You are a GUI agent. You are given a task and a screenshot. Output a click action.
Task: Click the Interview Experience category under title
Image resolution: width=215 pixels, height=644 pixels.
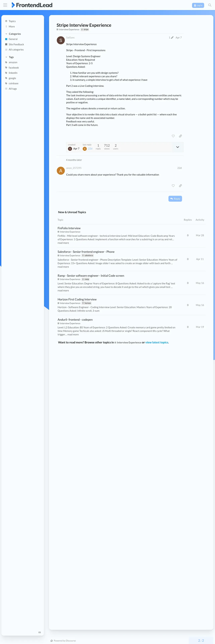(68, 29)
